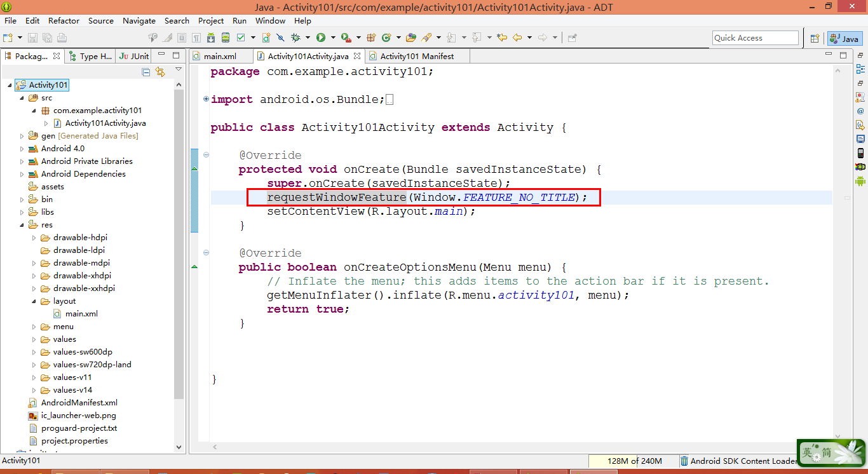Open the Debug configurations dropdown arrow
The width and height of the screenshot is (868, 474).
[308, 37]
